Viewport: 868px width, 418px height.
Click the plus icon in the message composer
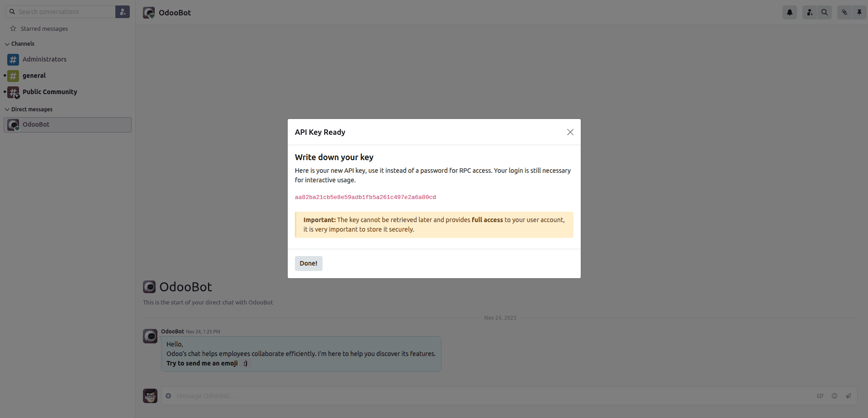(x=168, y=395)
